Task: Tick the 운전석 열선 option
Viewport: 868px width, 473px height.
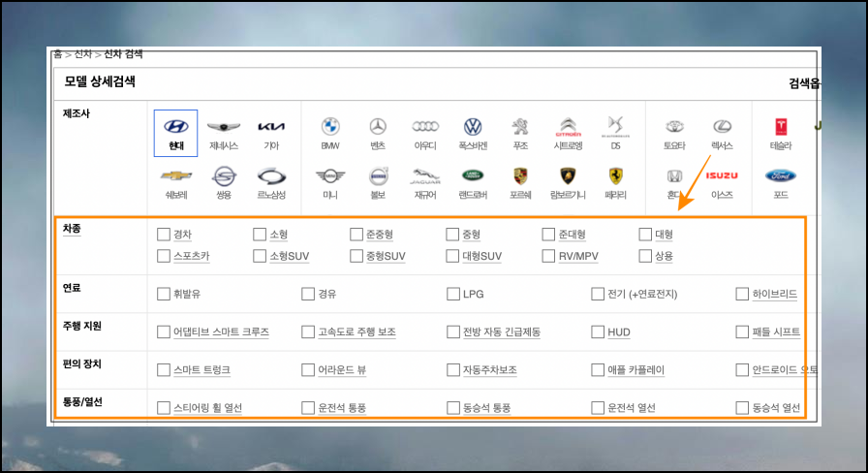Action: (x=598, y=408)
